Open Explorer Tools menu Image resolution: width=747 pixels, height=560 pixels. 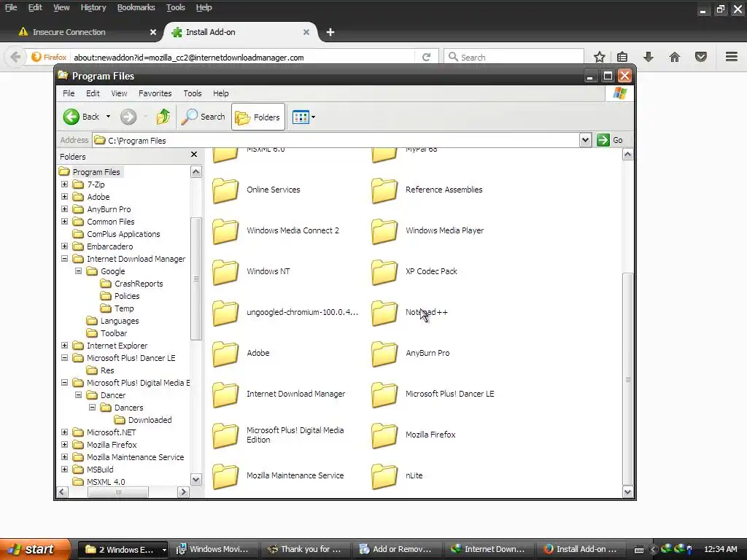pos(193,93)
